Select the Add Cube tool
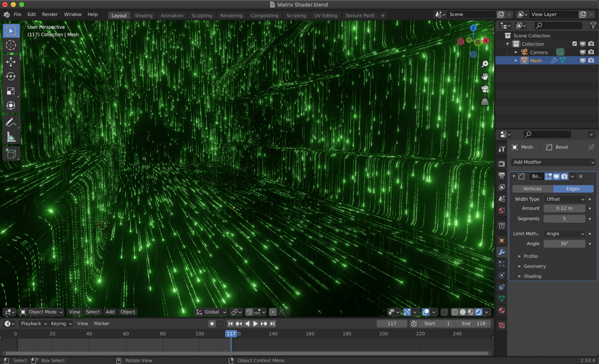This screenshot has width=599, height=364. coord(11,154)
